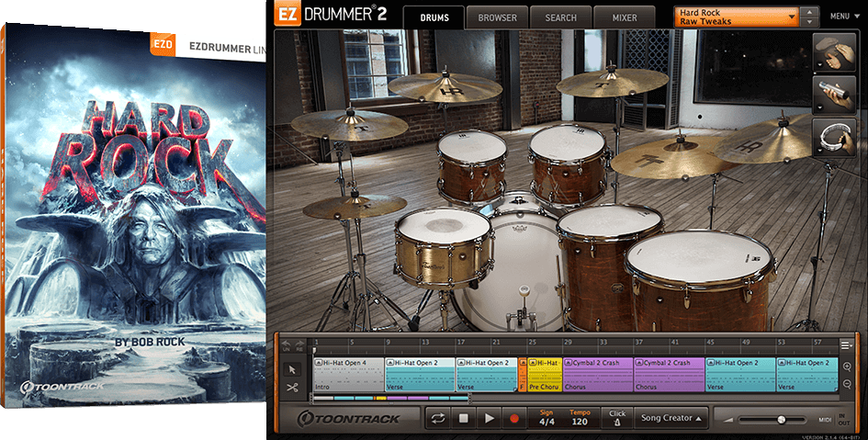
Task: Select the previous preset with up arrow
Action: (x=810, y=12)
